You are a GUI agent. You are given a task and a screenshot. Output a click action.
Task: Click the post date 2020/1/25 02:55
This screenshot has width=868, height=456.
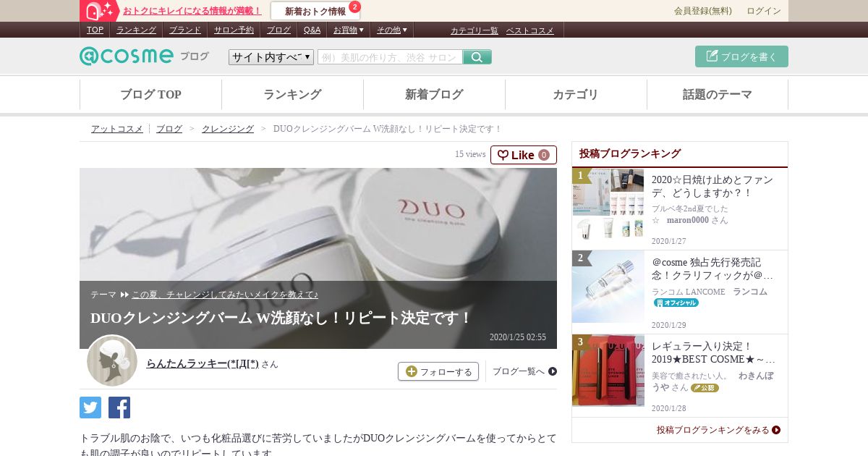coord(518,337)
